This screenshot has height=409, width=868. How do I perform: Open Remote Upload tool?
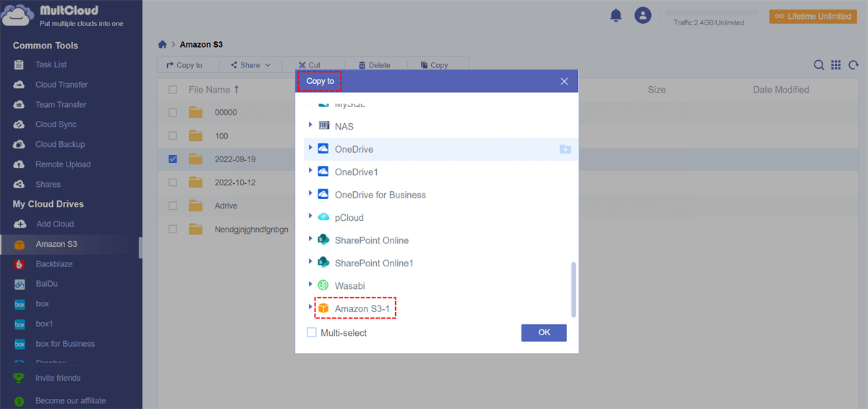point(63,164)
